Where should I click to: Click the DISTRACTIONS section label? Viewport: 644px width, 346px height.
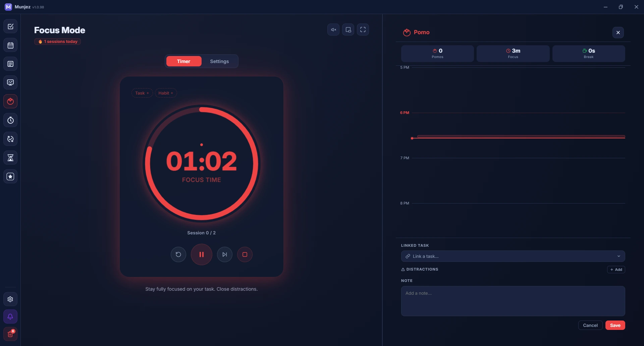[422, 269]
